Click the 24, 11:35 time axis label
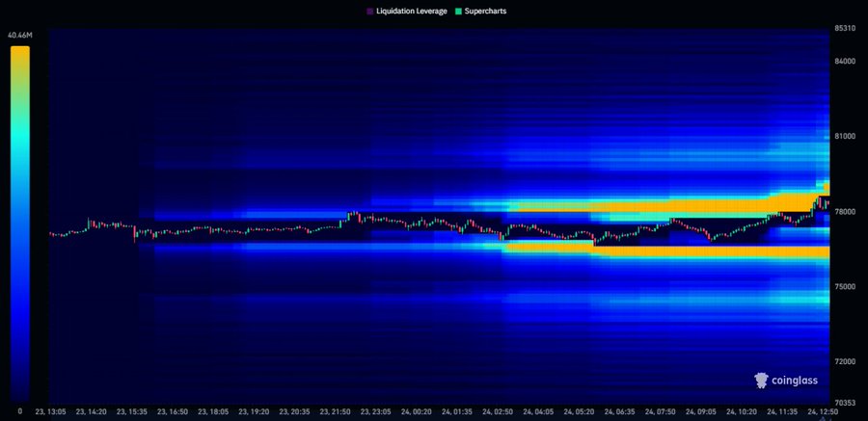 [781, 412]
